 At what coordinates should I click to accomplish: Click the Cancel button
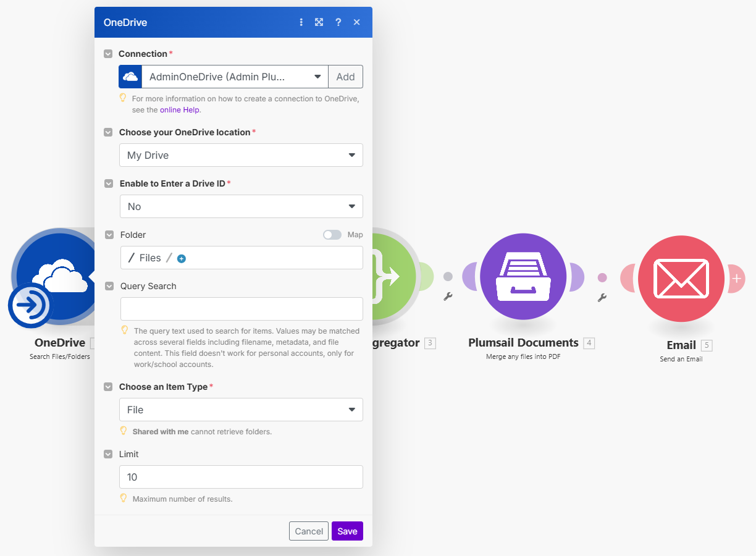point(309,531)
